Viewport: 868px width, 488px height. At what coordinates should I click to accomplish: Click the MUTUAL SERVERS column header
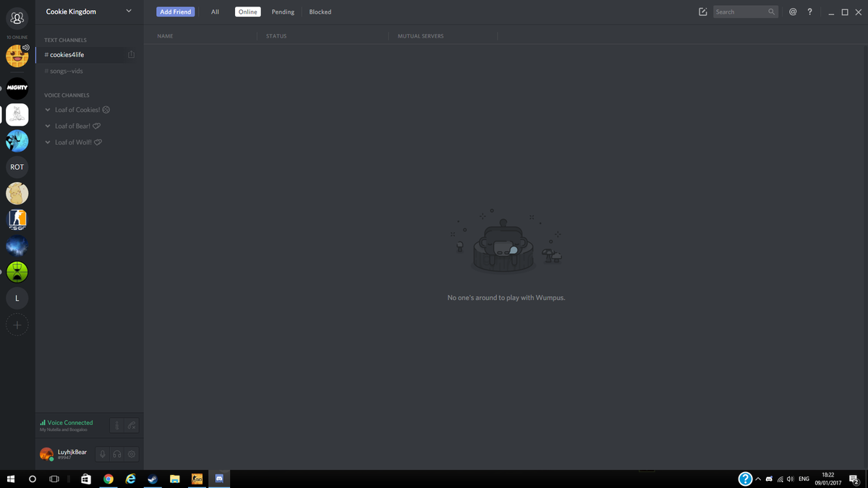coord(421,36)
